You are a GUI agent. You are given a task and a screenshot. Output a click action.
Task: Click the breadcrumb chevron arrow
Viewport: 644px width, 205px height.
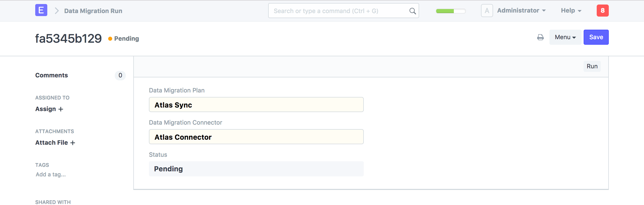pyautogui.click(x=57, y=11)
